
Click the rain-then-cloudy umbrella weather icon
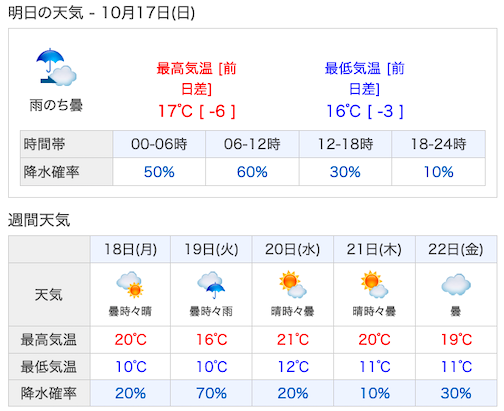pos(56,67)
